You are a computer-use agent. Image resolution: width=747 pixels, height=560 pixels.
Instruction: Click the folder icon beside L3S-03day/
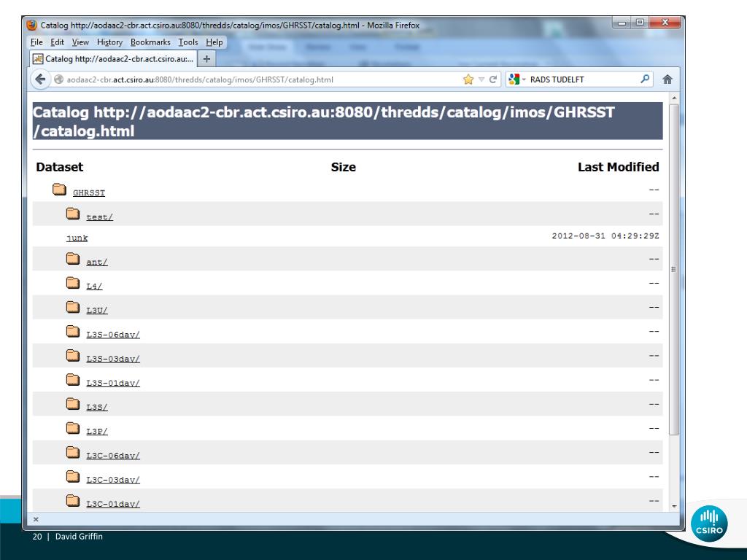(x=73, y=355)
